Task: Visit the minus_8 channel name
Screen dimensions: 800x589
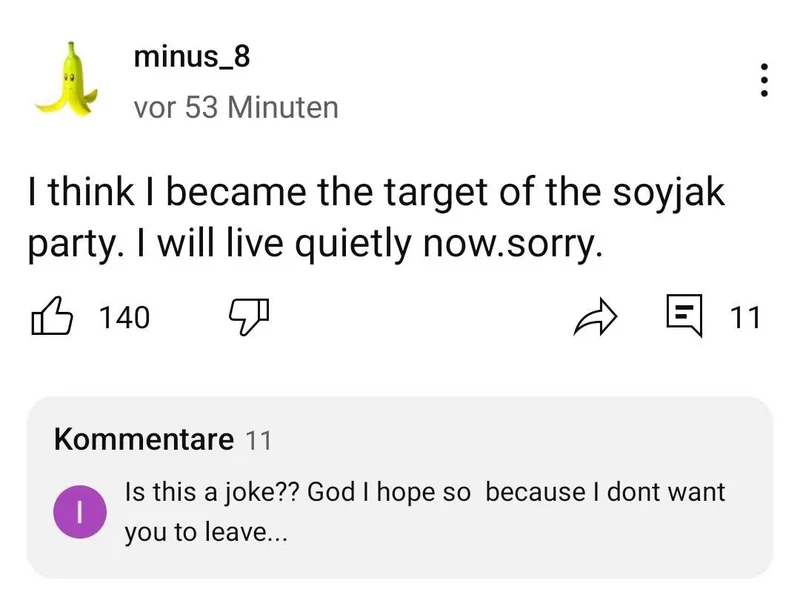Action: (x=191, y=58)
